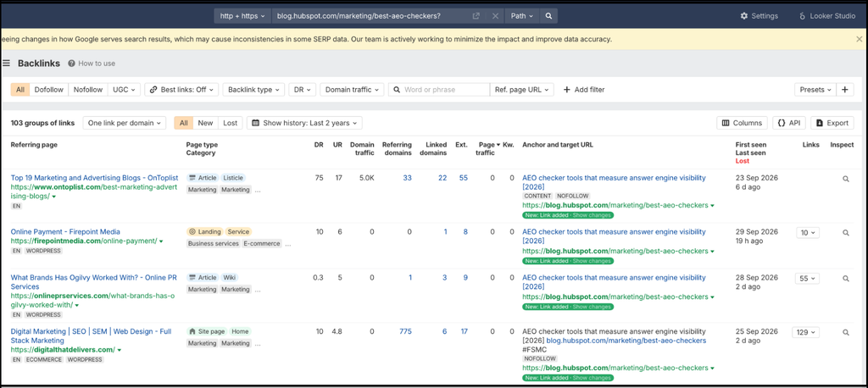Click referring domains value 33
Image resolution: width=868 pixels, height=388 pixels.
click(x=408, y=178)
